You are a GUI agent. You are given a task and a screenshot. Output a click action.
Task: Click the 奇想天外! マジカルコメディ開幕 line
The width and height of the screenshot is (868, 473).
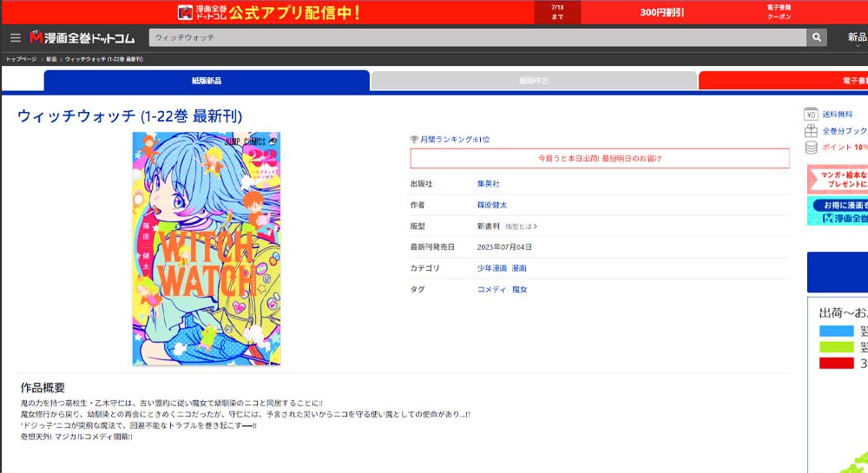(76, 437)
